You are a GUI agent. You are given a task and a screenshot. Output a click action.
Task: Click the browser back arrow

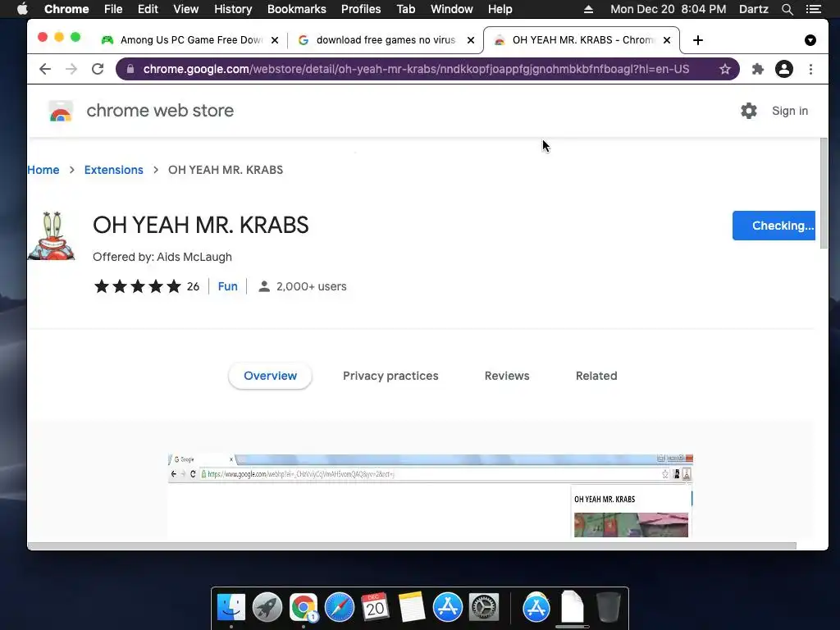pyautogui.click(x=45, y=69)
